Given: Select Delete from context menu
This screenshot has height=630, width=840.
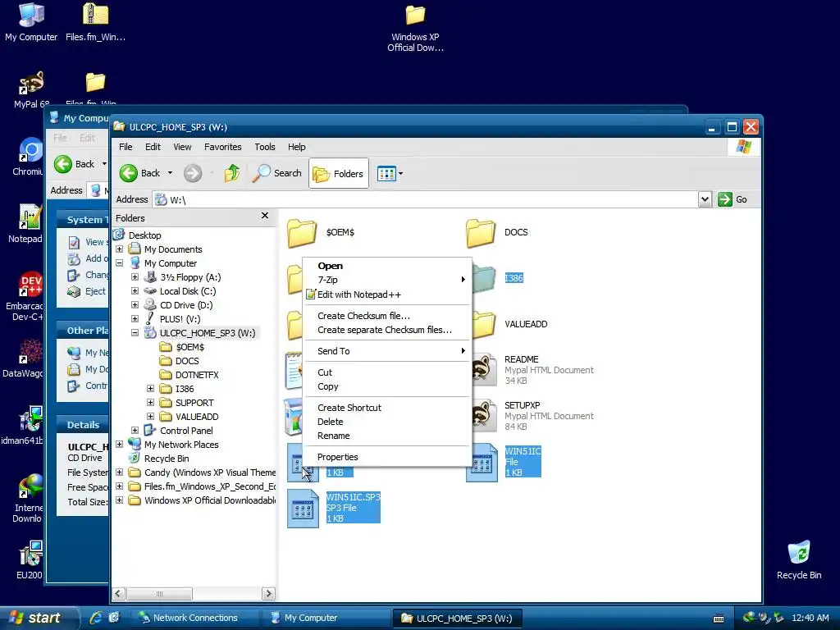Looking at the screenshot, I should tap(387, 422).
